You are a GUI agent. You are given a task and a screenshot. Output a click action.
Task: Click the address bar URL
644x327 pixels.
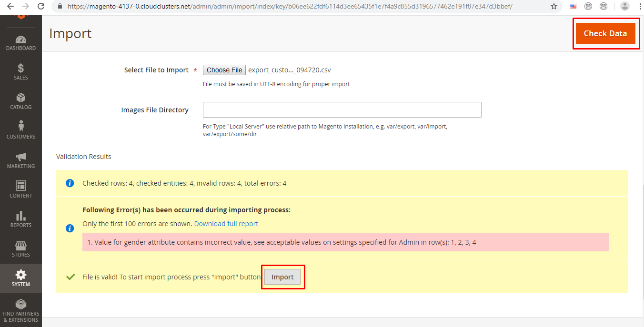[290, 7]
